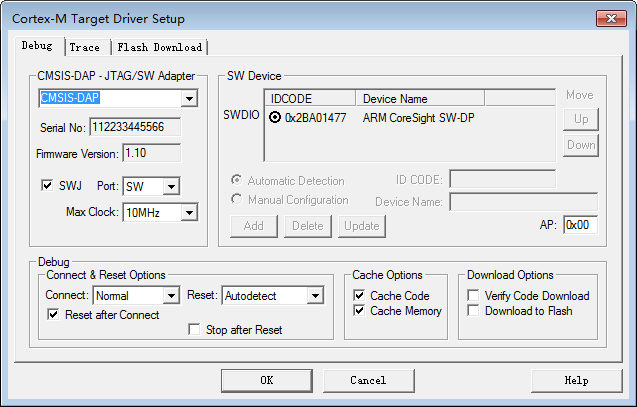Choose the Manual Configuration radio button
Viewport: 637px width, 407px height.
pyautogui.click(x=236, y=199)
